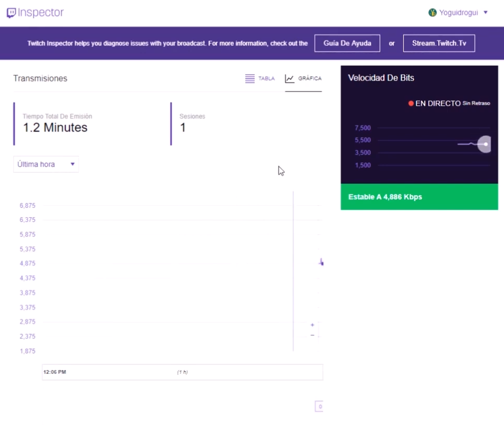Zoom in with the chart plus button

tap(312, 325)
